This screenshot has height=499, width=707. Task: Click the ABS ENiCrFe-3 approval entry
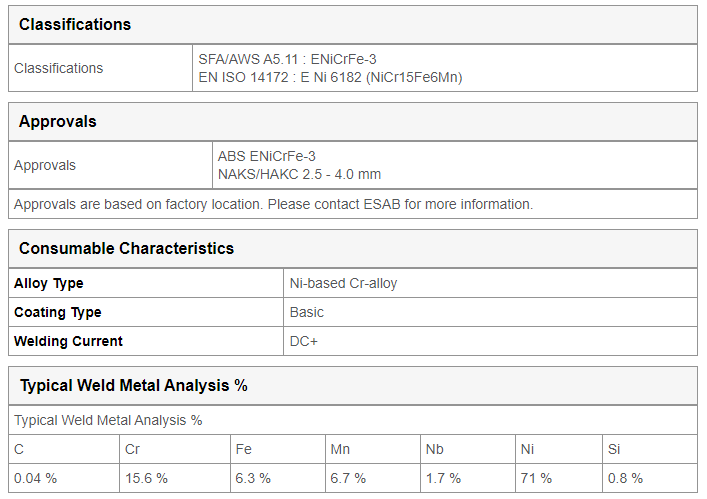point(266,156)
